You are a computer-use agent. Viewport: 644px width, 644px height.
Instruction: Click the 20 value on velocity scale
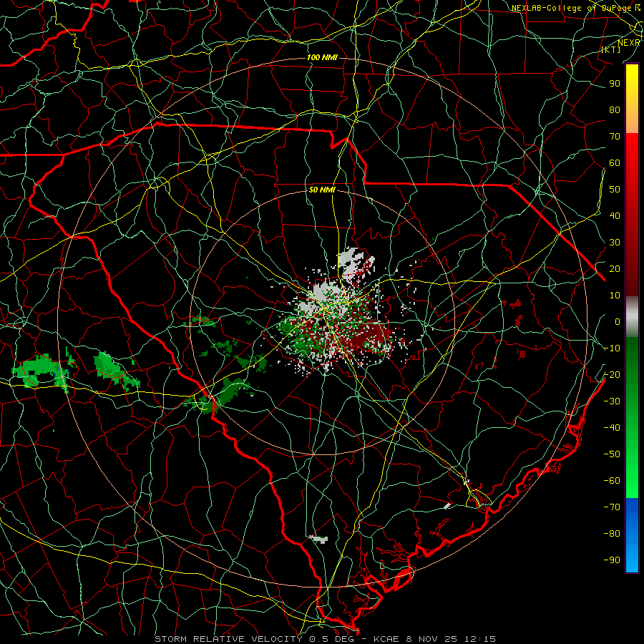tap(615, 269)
